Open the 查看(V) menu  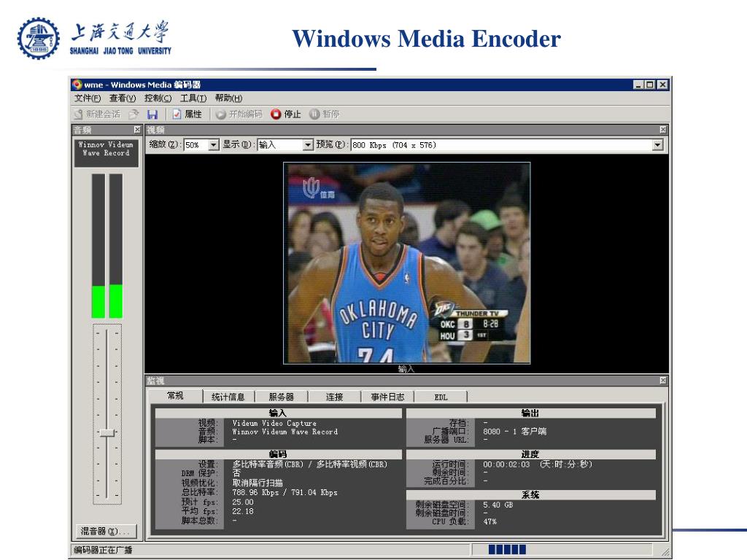[123, 98]
